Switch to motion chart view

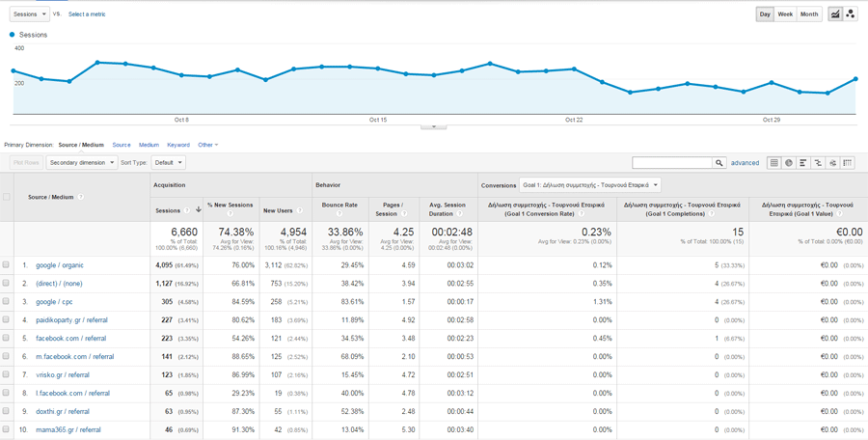850,14
